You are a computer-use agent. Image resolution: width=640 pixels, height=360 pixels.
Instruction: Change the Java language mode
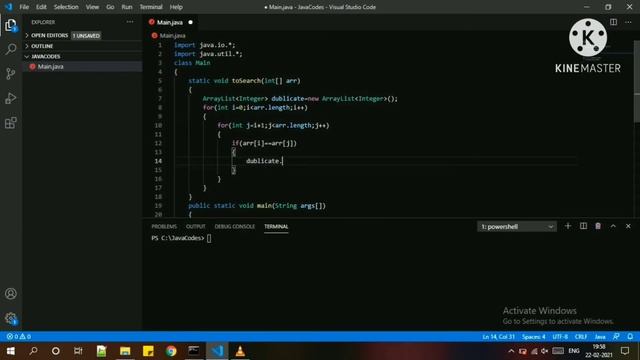(600, 337)
